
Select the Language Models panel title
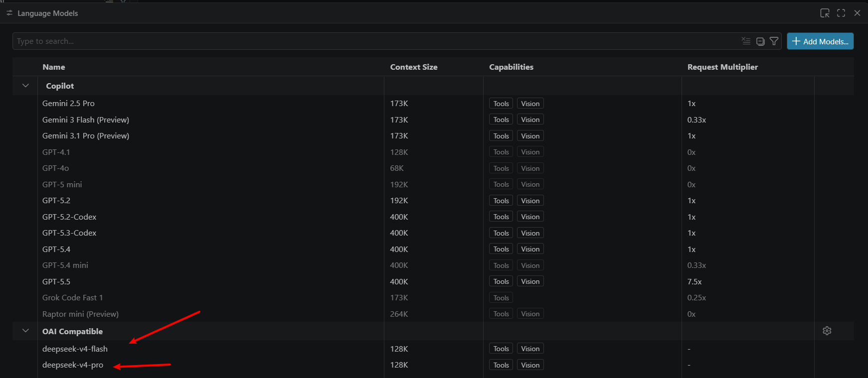click(x=48, y=13)
